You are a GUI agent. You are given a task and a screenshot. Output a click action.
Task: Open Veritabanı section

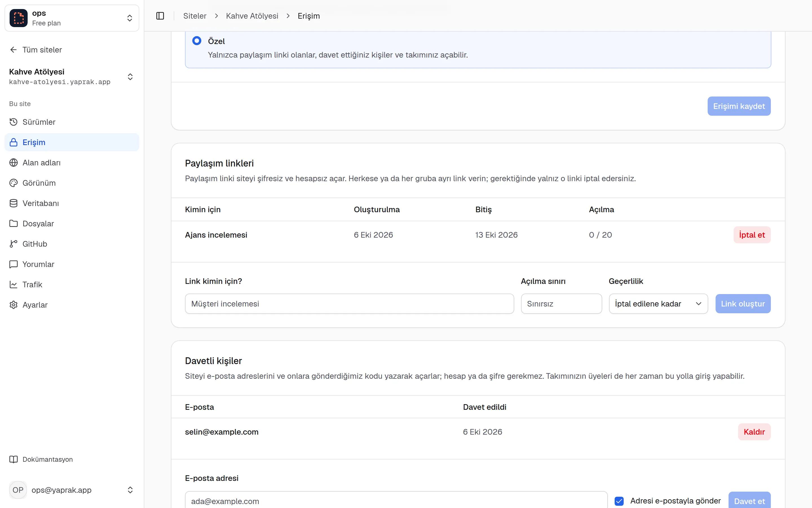point(72,203)
